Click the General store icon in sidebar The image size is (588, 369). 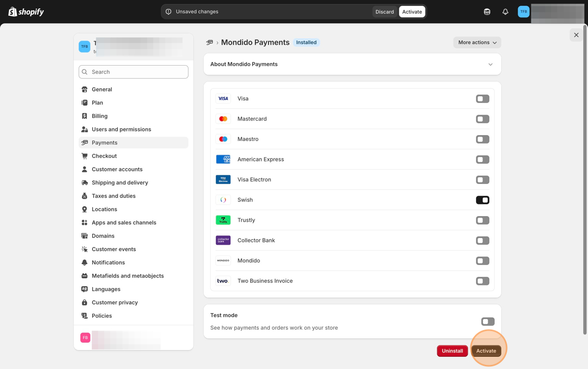click(85, 89)
